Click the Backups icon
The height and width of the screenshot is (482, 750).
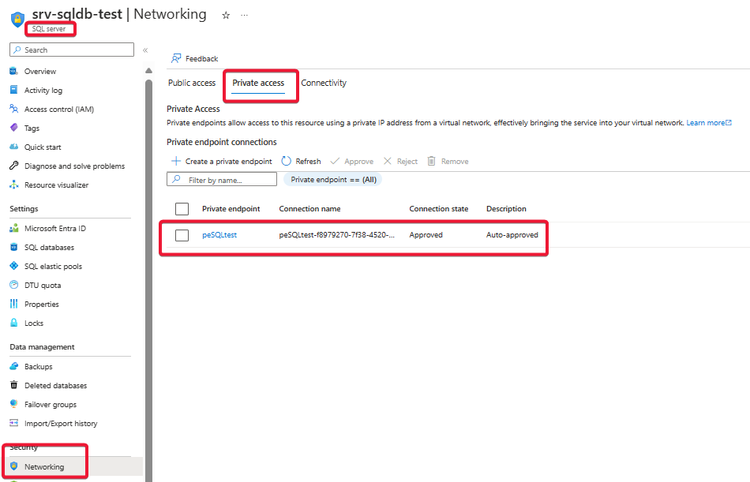(x=14, y=366)
